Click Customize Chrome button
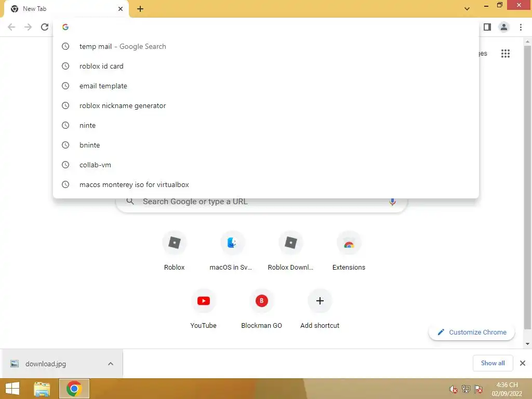 [x=472, y=332]
